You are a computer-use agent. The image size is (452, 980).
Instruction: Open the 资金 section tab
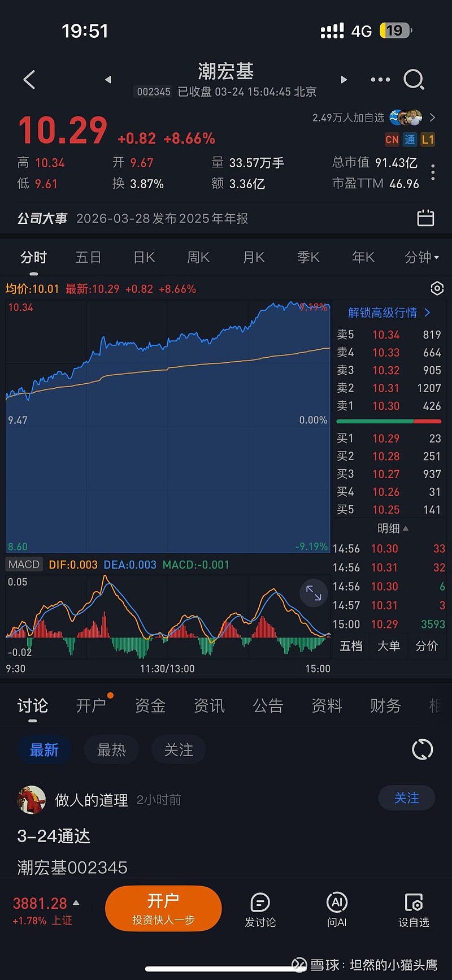click(x=150, y=705)
